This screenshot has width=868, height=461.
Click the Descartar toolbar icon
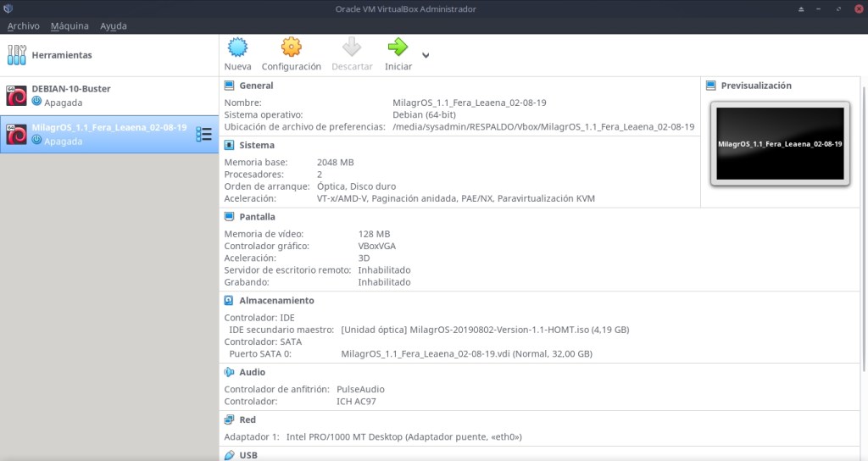pos(352,47)
